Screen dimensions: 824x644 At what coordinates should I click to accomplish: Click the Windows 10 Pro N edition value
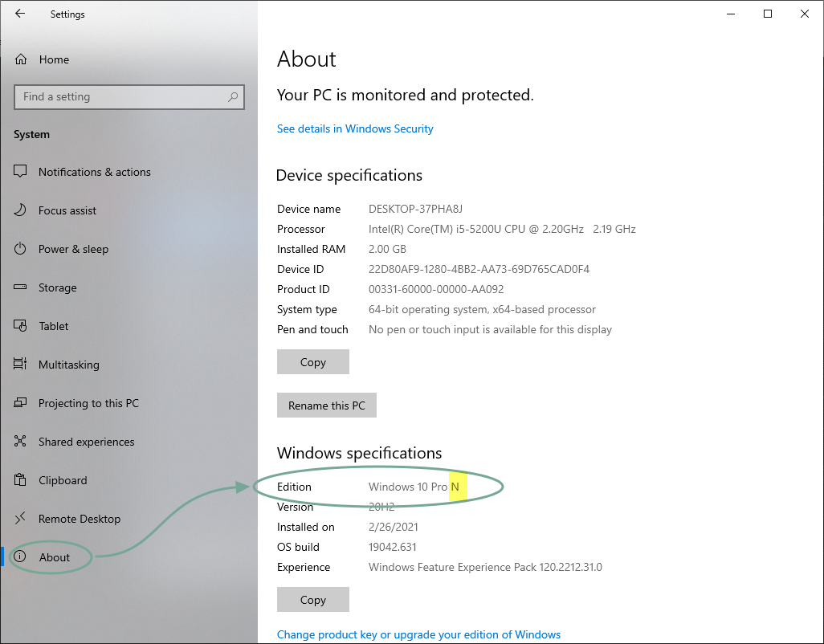pyautogui.click(x=414, y=487)
